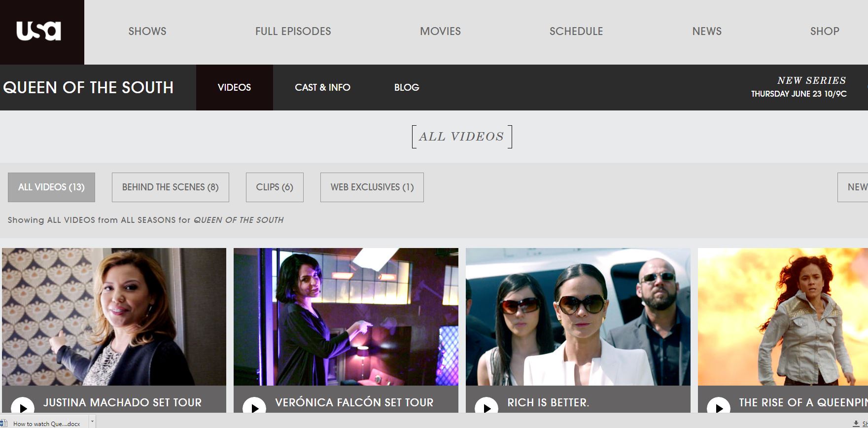
Task: Open the Blog tab
Action: pyautogui.click(x=407, y=87)
